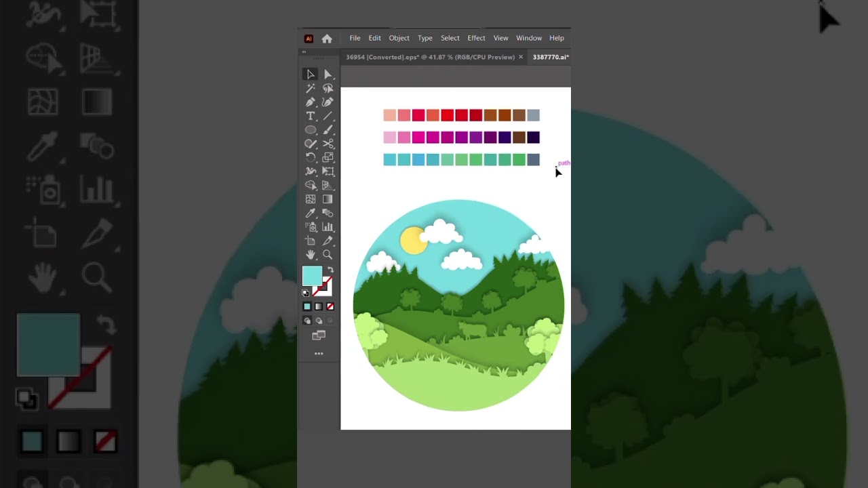Select the Hand tool
The height and width of the screenshot is (488, 868).
[x=311, y=255]
